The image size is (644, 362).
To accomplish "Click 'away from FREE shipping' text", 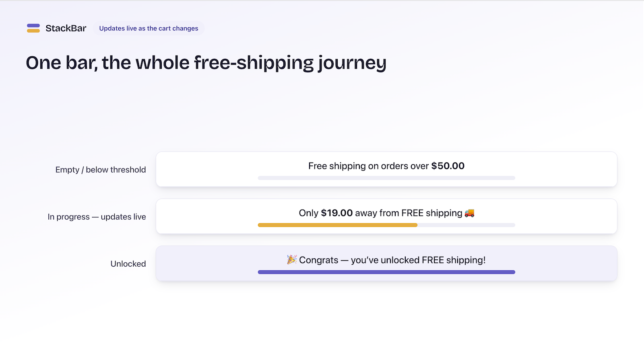I will pos(409,213).
